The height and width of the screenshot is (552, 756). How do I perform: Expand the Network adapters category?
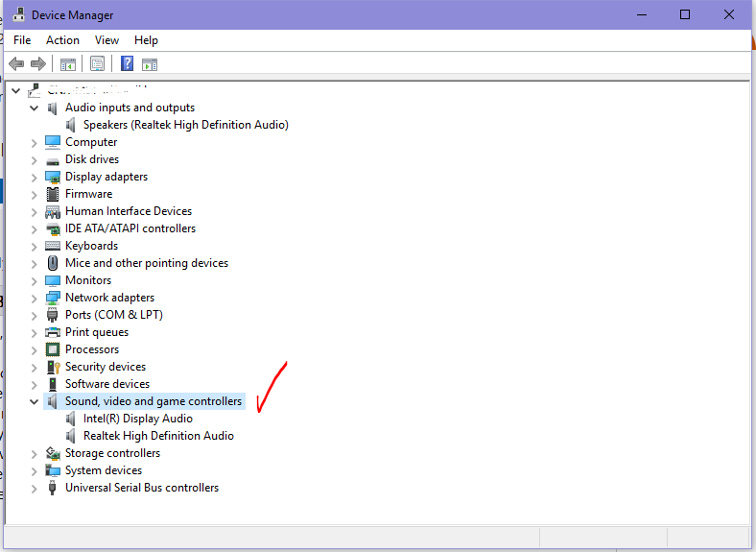click(x=35, y=299)
